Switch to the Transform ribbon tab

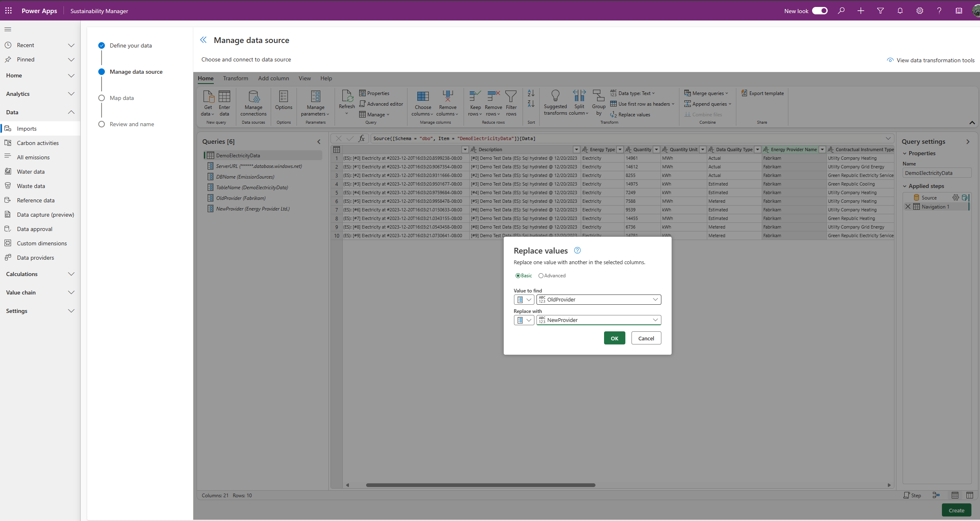point(235,78)
